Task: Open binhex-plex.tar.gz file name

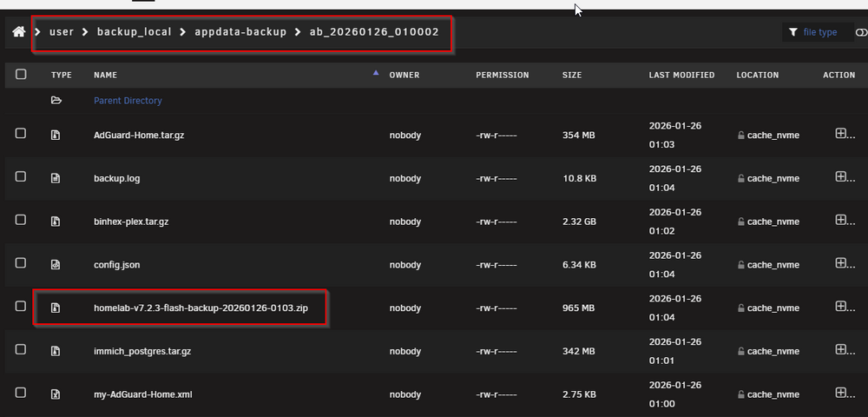Action: [131, 222]
